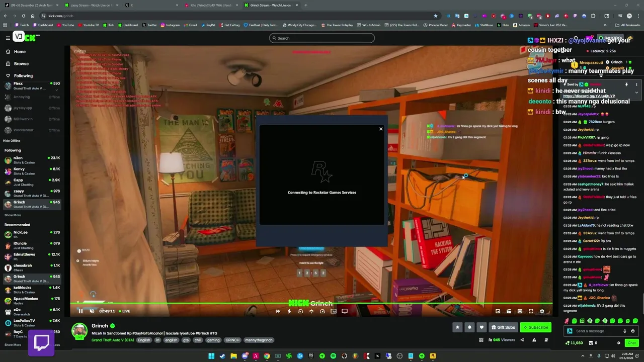Open a new browser tab
This screenshot has height=362, width=644.
click(306, 5)
